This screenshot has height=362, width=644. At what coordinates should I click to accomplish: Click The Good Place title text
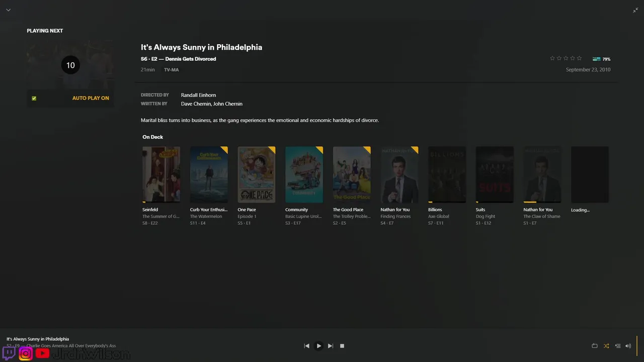click(348, 210)
